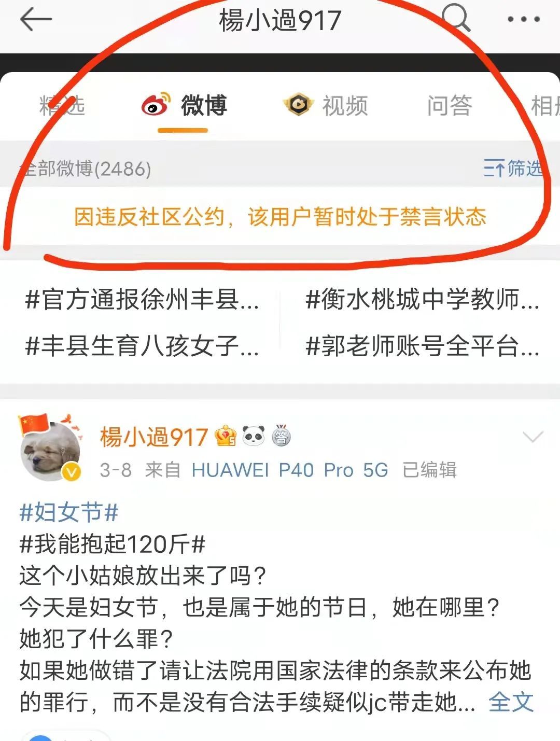Open the 筛选 filter dropdown
This screenshot has width=560, height=741.
click(513, 168)
